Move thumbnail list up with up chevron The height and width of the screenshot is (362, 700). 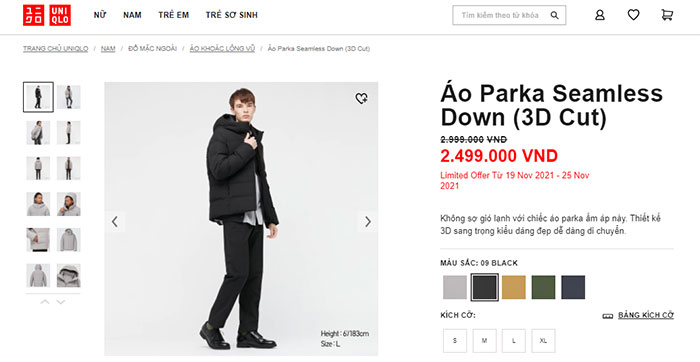pos(45,302)
